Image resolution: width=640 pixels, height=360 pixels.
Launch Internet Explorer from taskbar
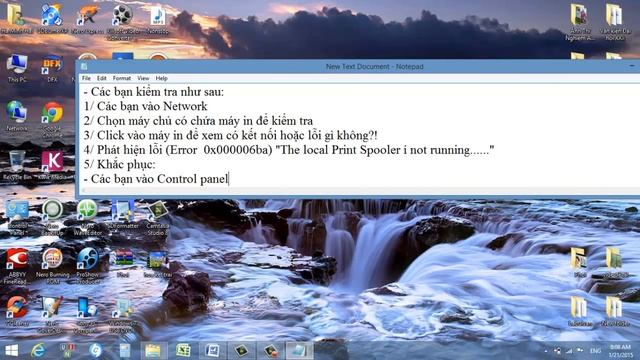pos(38,350)
